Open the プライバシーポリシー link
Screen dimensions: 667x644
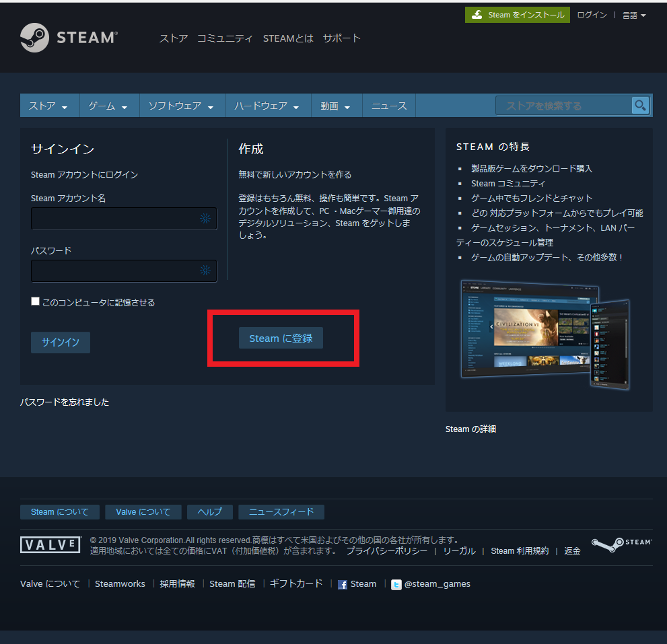coord(387,551)
